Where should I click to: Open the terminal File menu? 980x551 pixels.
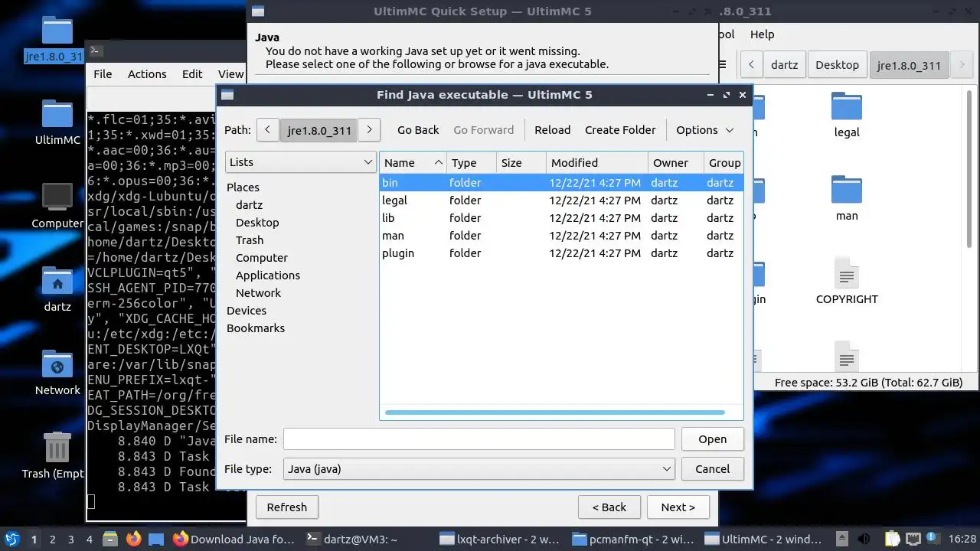point(103,74)
